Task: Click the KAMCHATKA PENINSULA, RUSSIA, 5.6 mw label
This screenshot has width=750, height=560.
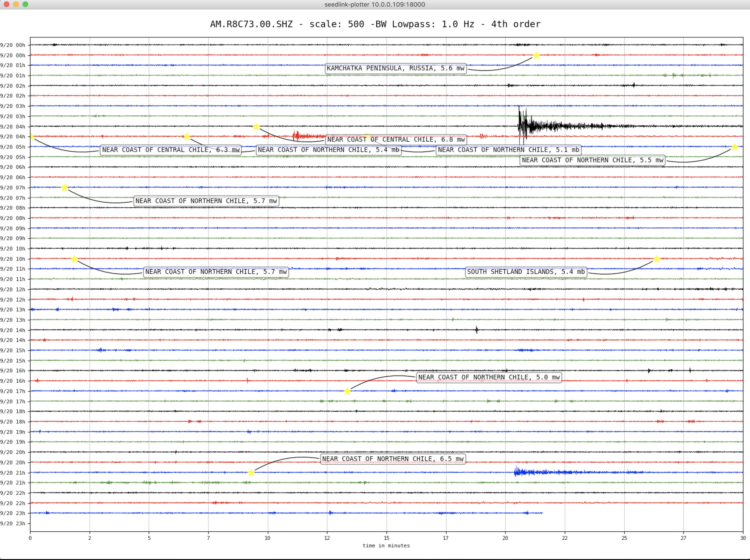Action: tap(396, 68)
